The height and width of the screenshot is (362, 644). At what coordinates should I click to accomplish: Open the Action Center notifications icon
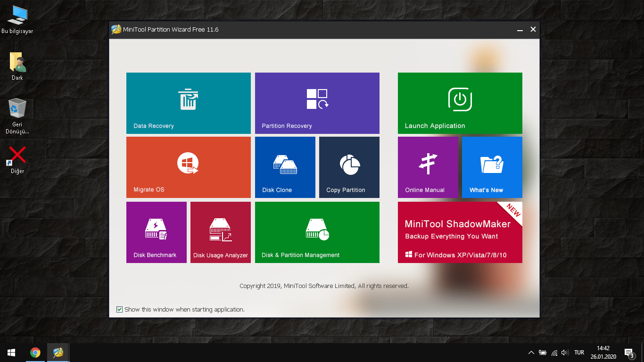(x=629, y=353)
